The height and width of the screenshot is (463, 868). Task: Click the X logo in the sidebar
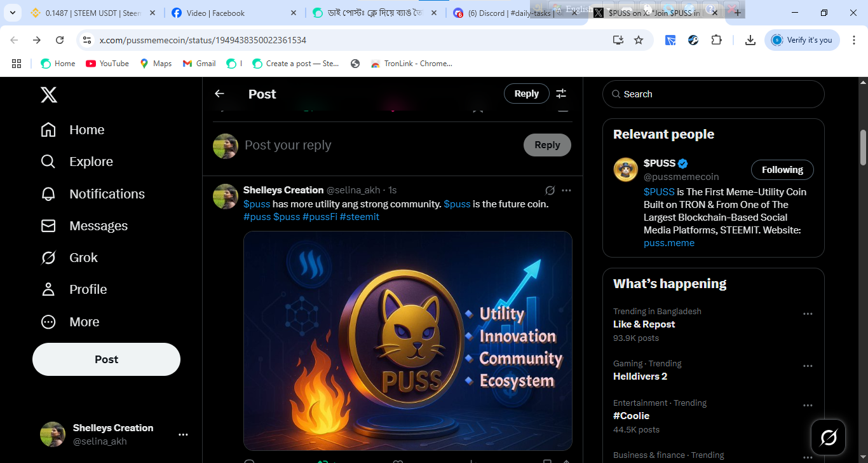point(49,95)
